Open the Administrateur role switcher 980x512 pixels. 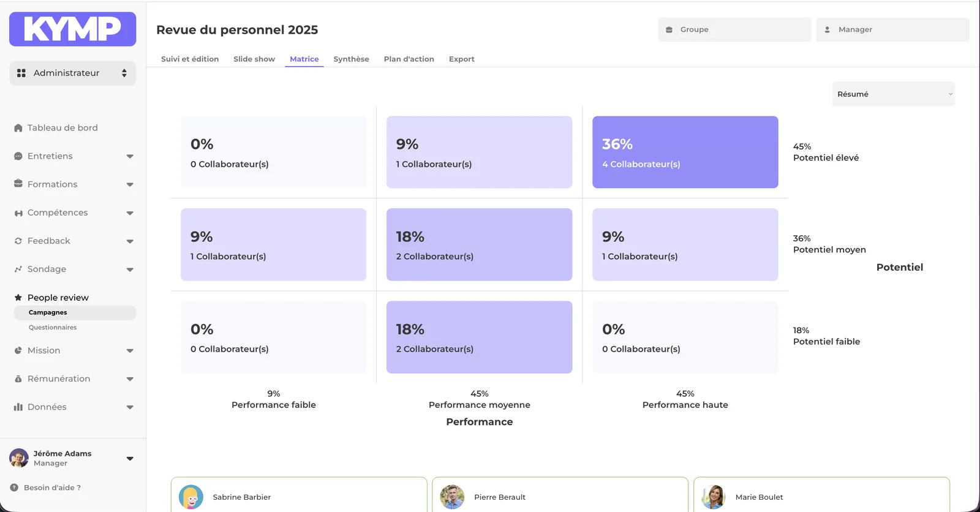[x=72, y=73]
